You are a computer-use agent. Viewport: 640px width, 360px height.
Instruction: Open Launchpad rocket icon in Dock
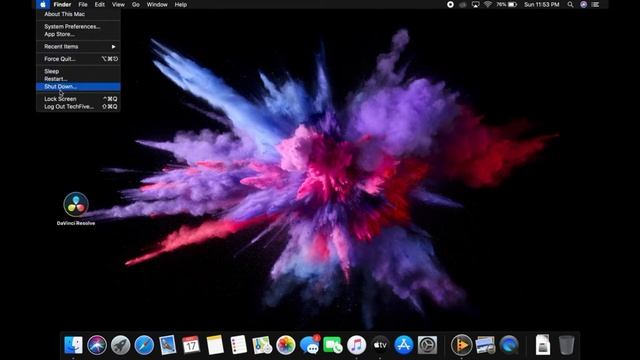120,345
